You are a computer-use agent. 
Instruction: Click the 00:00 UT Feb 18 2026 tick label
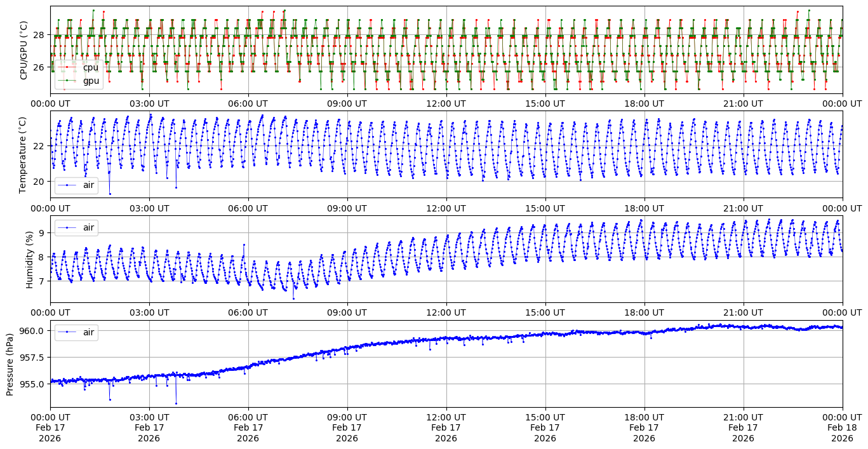point(842,427)
